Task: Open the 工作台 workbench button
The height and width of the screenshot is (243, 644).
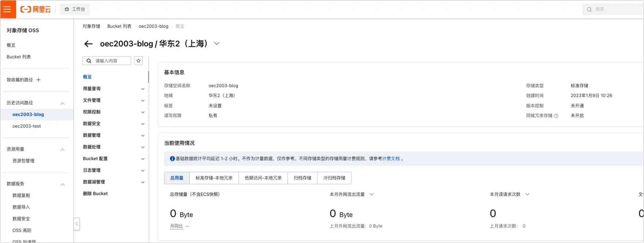Action: tap(75, 9)
